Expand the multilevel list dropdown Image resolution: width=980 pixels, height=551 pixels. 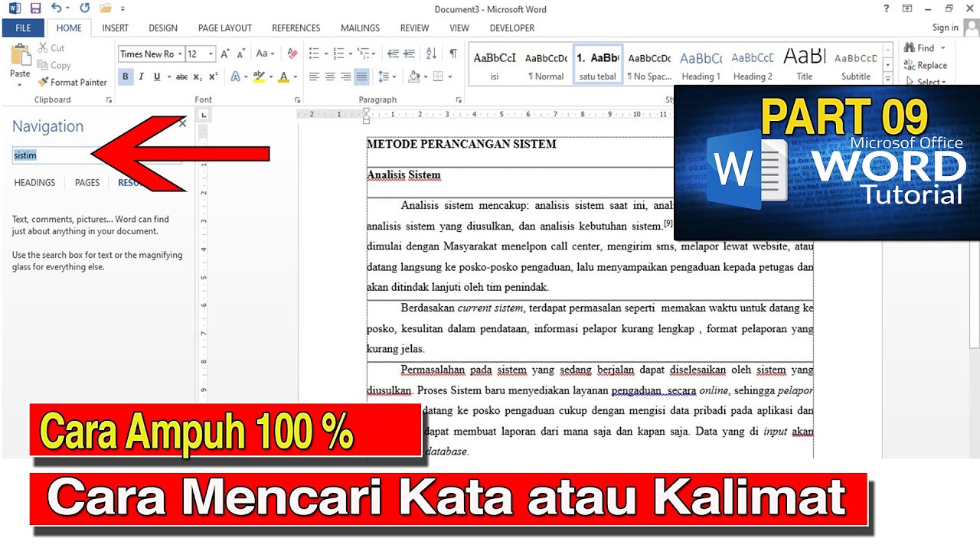click(x=374, y=54)
